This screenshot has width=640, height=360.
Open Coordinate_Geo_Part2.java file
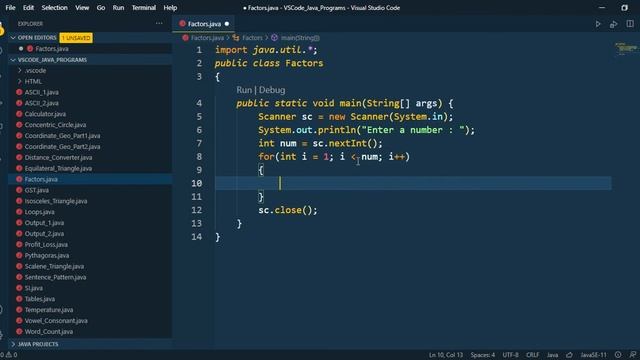[x=62, y=147]
